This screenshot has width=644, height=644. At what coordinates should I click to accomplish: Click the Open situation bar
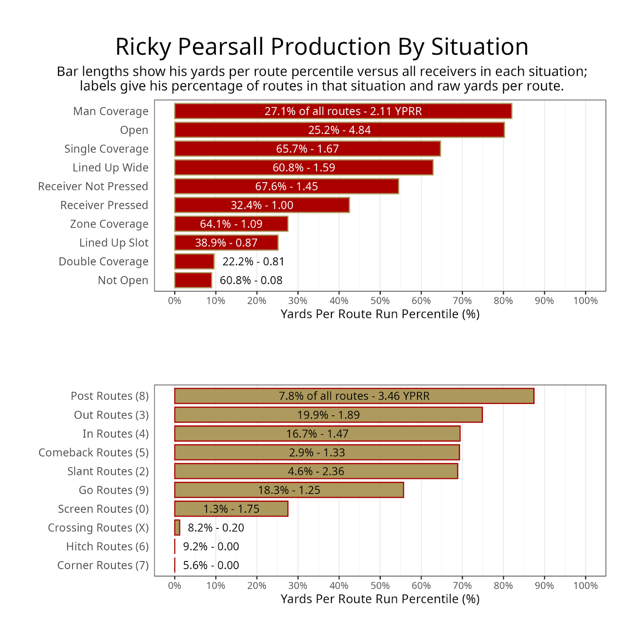click(339, 130)
